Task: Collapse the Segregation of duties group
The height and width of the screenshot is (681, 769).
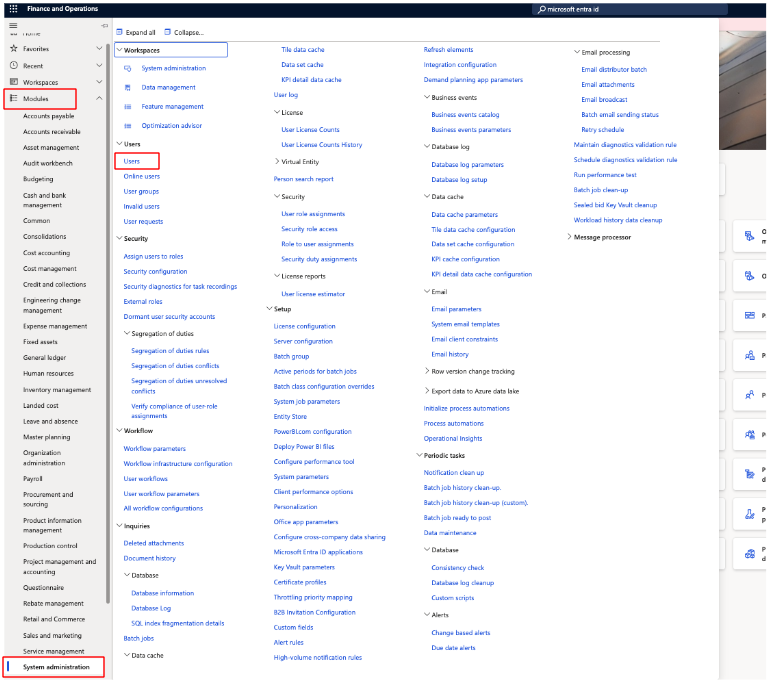Action: pos(126,333)
